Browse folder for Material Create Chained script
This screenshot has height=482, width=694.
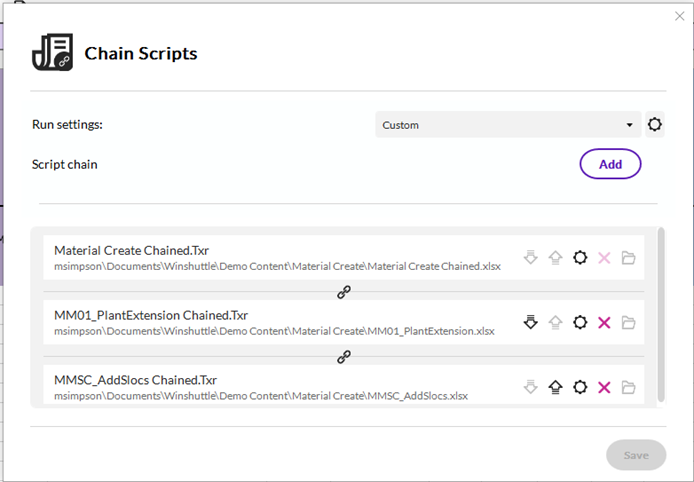point(628,258)
